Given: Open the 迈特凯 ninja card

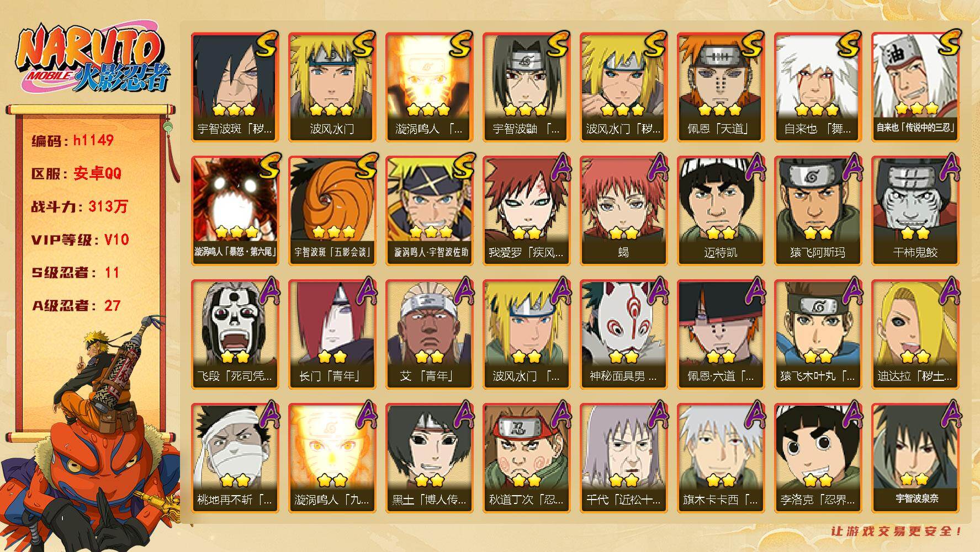Looking at the screenshot, I should [721, 210].
